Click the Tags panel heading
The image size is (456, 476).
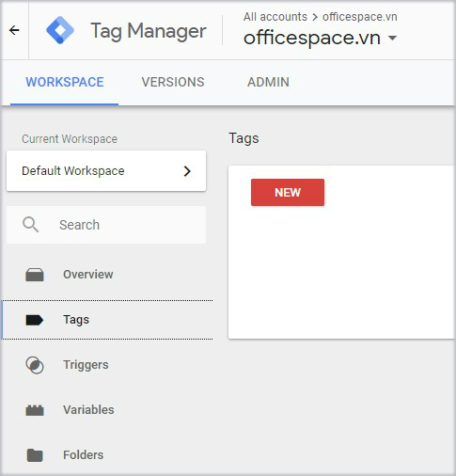pos(244,138)
